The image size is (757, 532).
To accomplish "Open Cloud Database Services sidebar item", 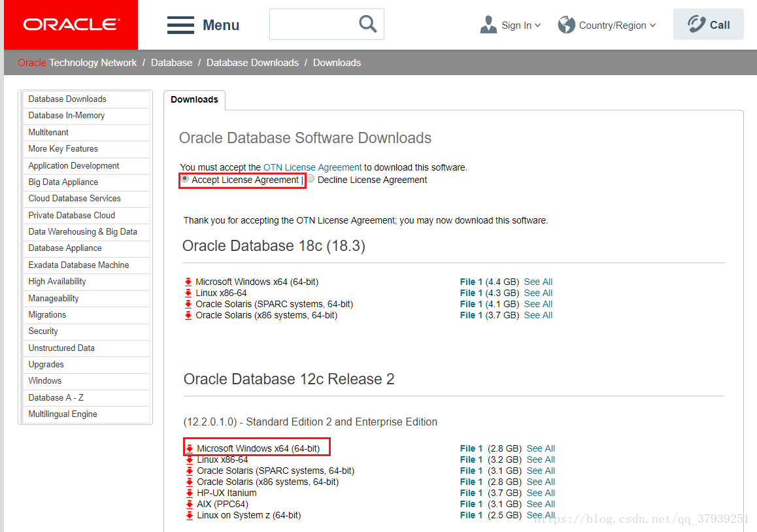I will (x=86, y=199).
